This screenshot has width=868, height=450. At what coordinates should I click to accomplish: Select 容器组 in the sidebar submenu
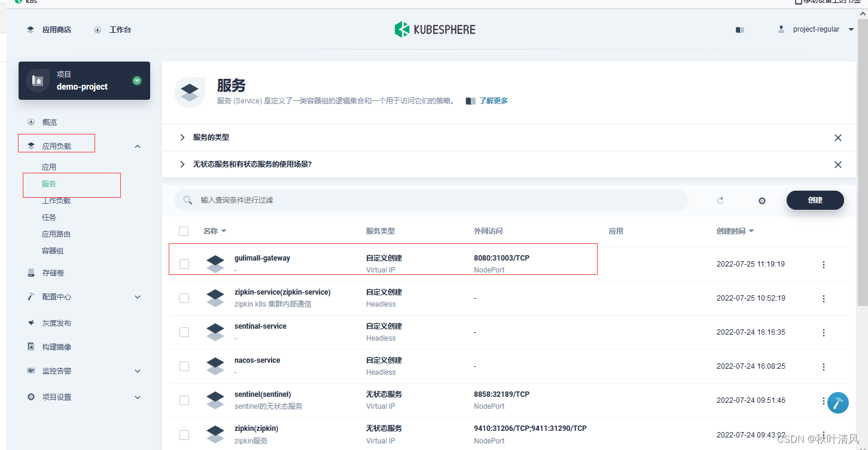tap(53, 250)
